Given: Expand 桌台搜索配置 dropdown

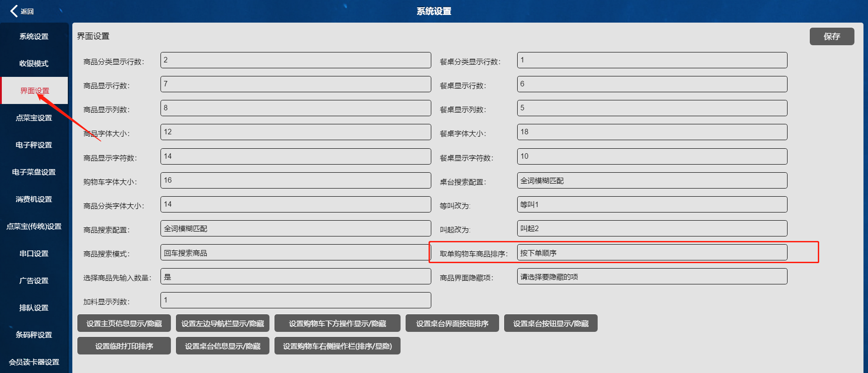Looking at the screenshot, I should pos(651,180).
